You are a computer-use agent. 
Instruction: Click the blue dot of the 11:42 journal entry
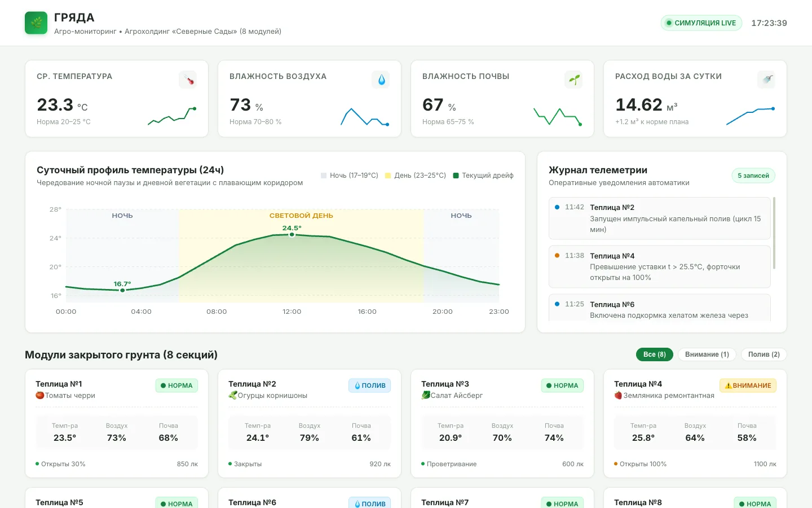557,207
